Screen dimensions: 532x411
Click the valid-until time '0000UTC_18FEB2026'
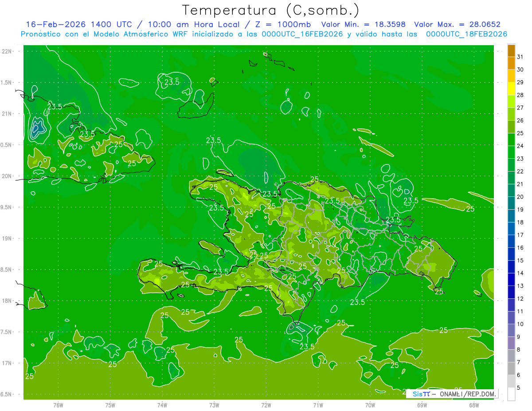point(466,34)
